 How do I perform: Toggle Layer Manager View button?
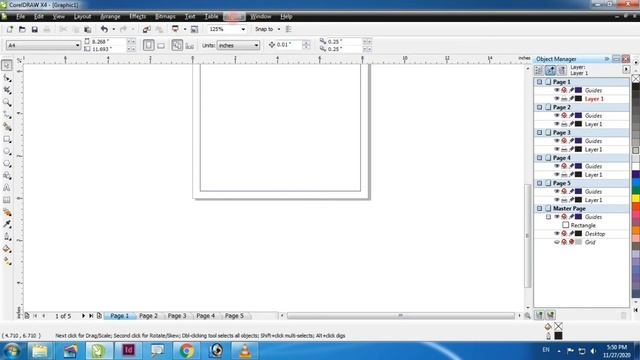[x=562, y=70]
